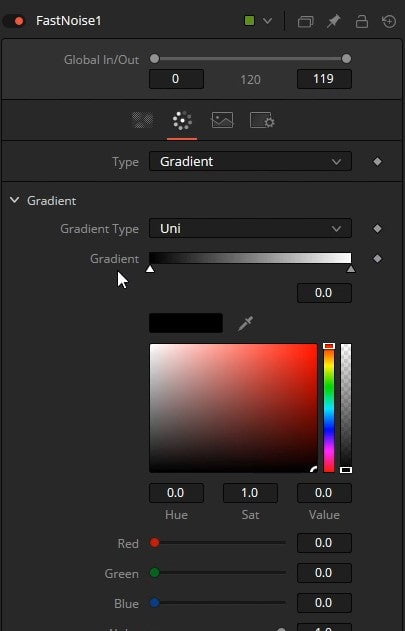Reset node with the circular arrow icon
This screenshot has width=405, height=631.
[x=389, y=21]
